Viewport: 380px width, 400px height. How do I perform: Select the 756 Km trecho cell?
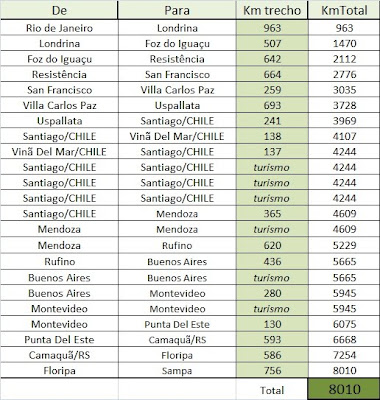click(272, 371)
